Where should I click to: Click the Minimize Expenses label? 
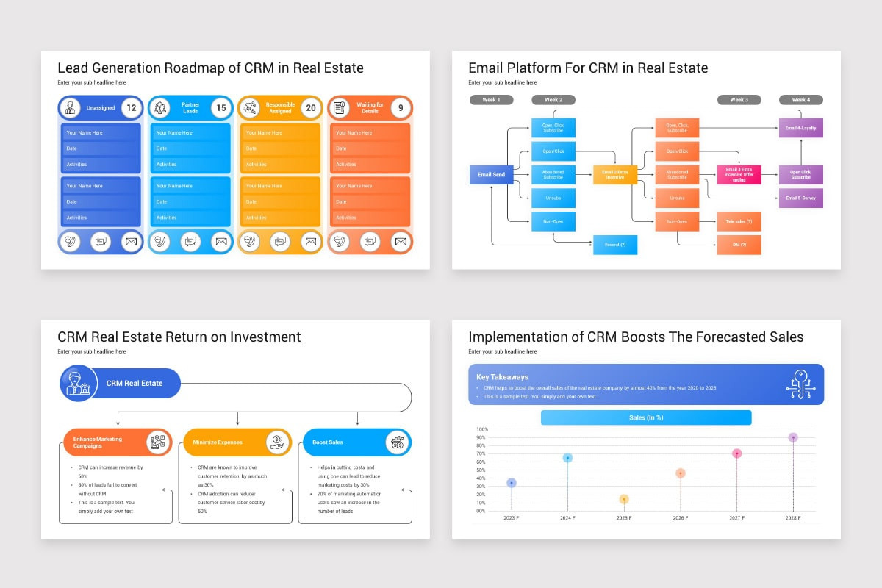click(x=217, y=442)
